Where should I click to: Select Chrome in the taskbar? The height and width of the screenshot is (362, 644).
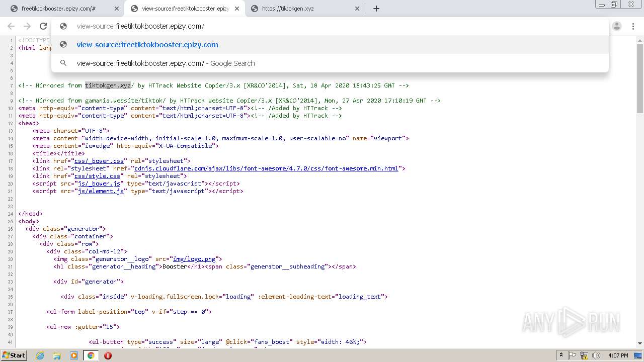(91, 355)
